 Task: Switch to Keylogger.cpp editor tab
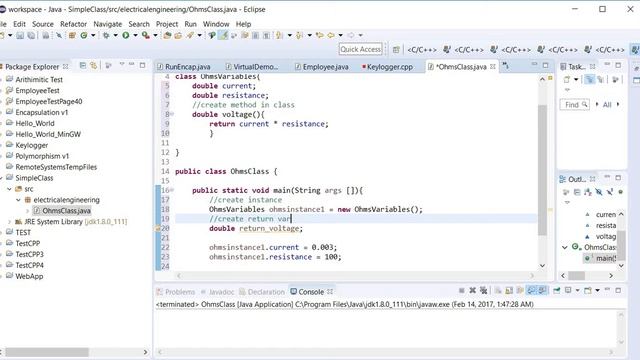pyautogui.click(x=387, y=67)
